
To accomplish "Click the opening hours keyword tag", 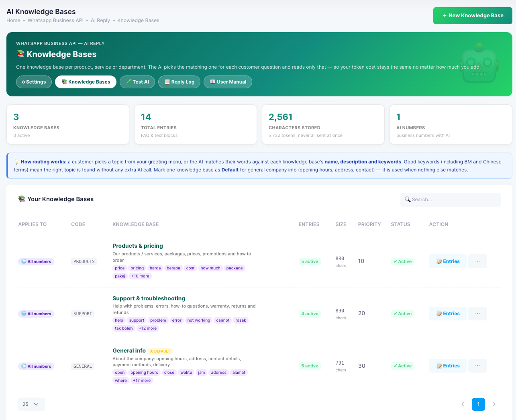I will coord(144,373).
